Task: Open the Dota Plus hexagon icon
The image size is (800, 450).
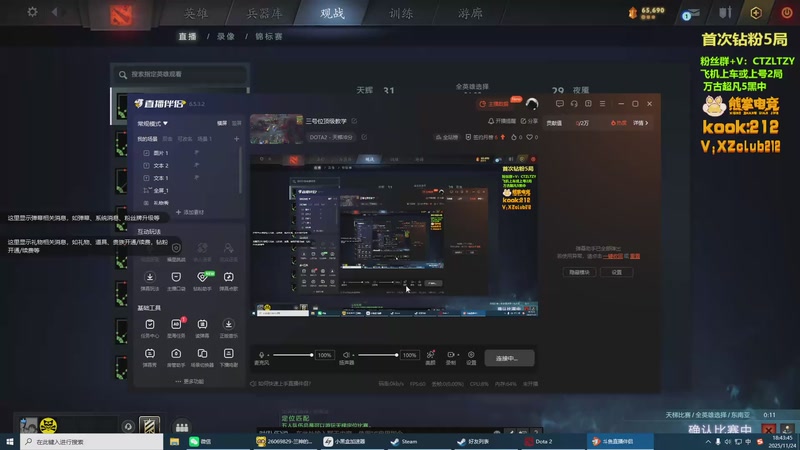Action: click(756, 13)
